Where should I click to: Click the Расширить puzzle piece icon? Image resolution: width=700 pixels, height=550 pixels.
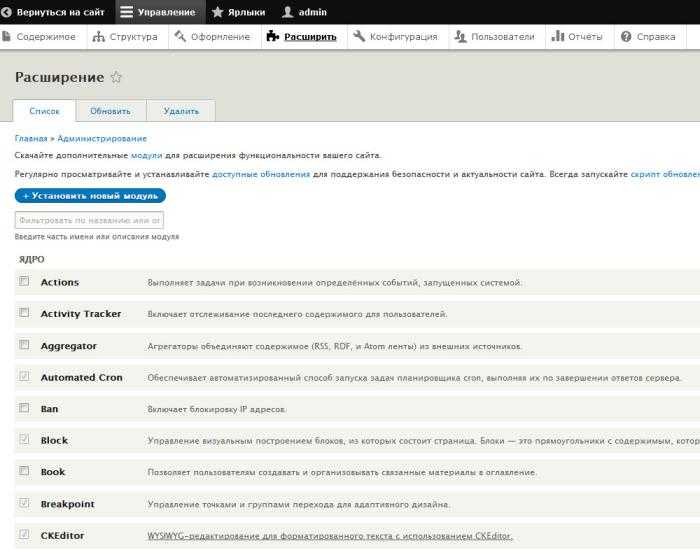273,37
